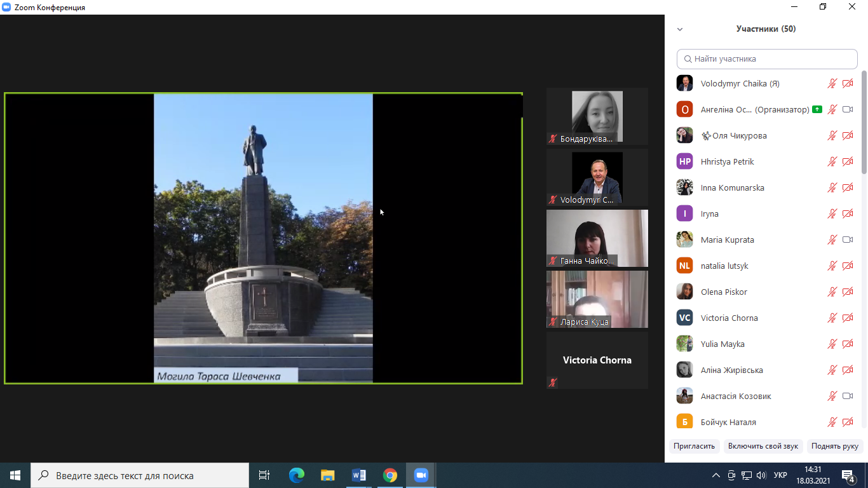Select Victoria Chorna in the participants list
The width and height of the screenshot is (868, 488).
tap(729, 318)
